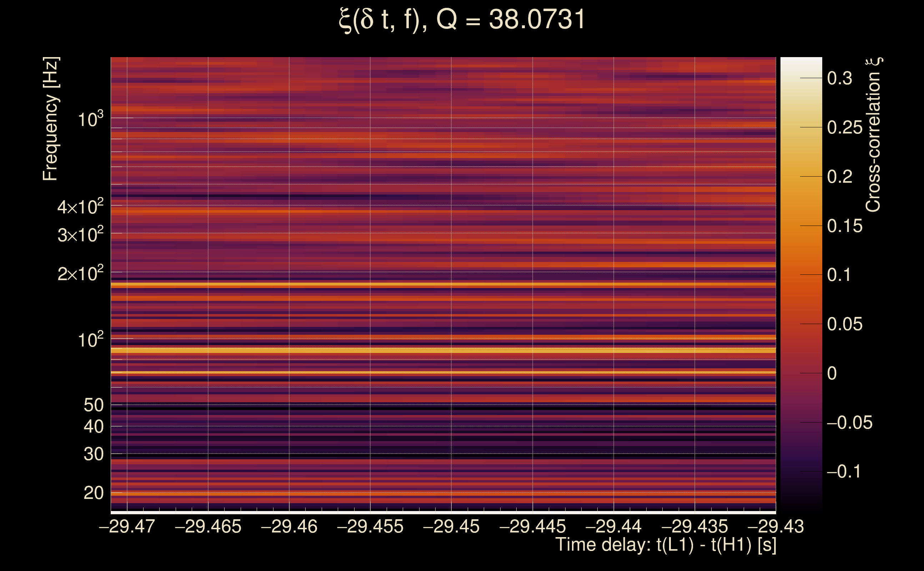Click the Time delay t(L1) - t(H1) axis label
Viewport: 924px width, 571px height.
point(666,545)
